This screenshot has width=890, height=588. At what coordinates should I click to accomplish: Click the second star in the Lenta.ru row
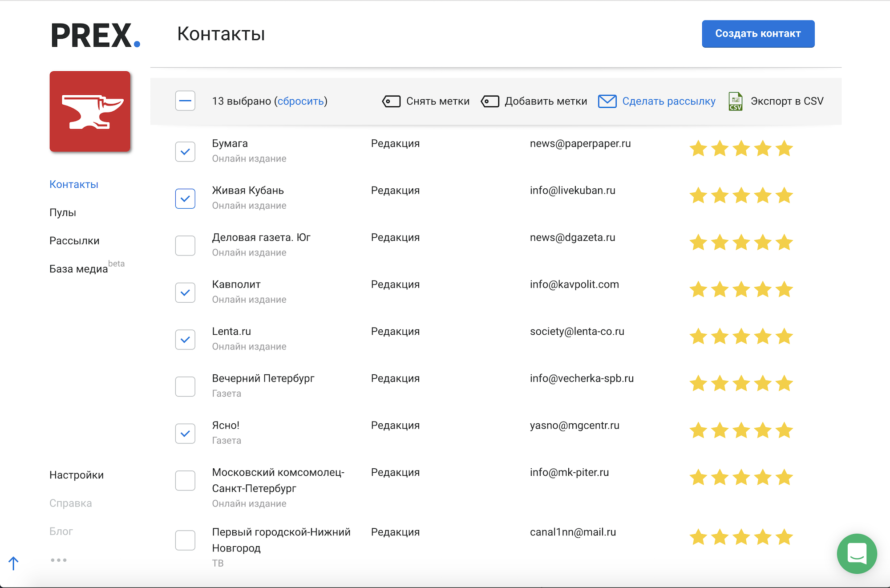[x=720, y=337]
